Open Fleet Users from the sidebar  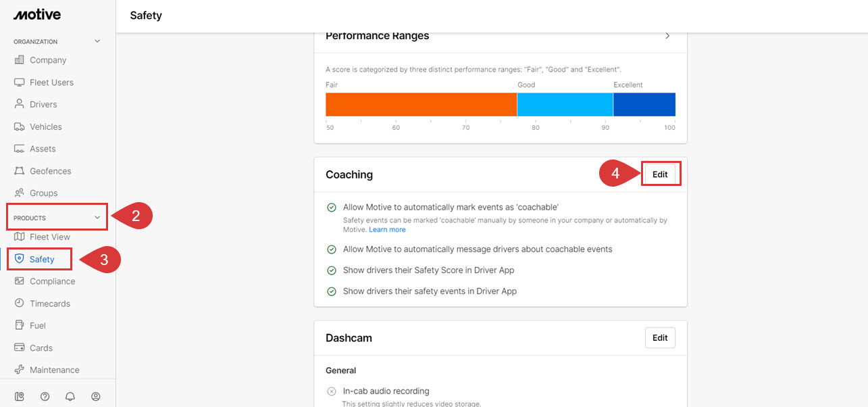point(51,82)
